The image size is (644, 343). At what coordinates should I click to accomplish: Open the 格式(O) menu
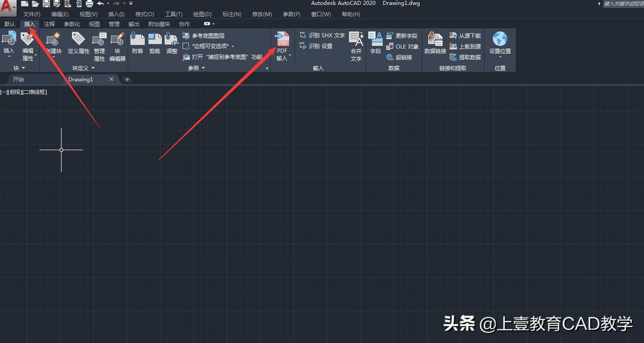(x=144, y=14)
